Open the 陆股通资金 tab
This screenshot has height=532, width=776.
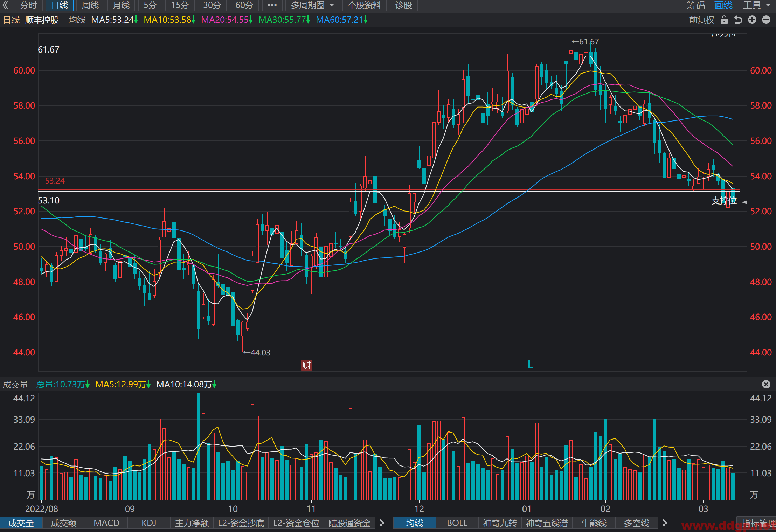349,523
